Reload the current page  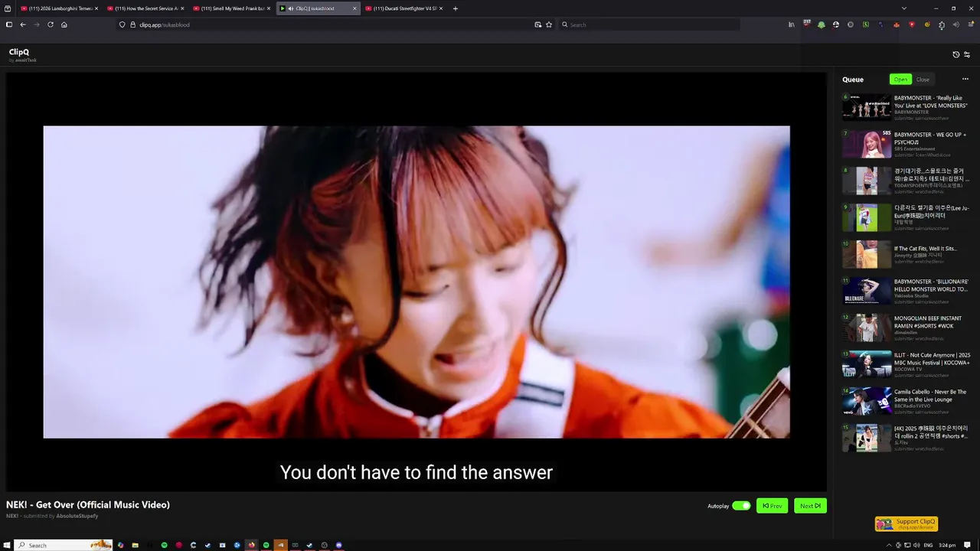(x=51, y=24)
